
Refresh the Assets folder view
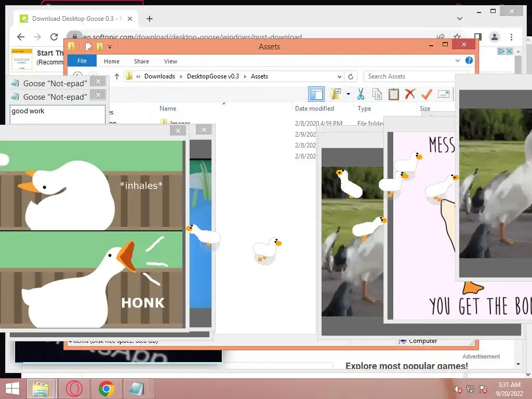click(x=351, y=76)
